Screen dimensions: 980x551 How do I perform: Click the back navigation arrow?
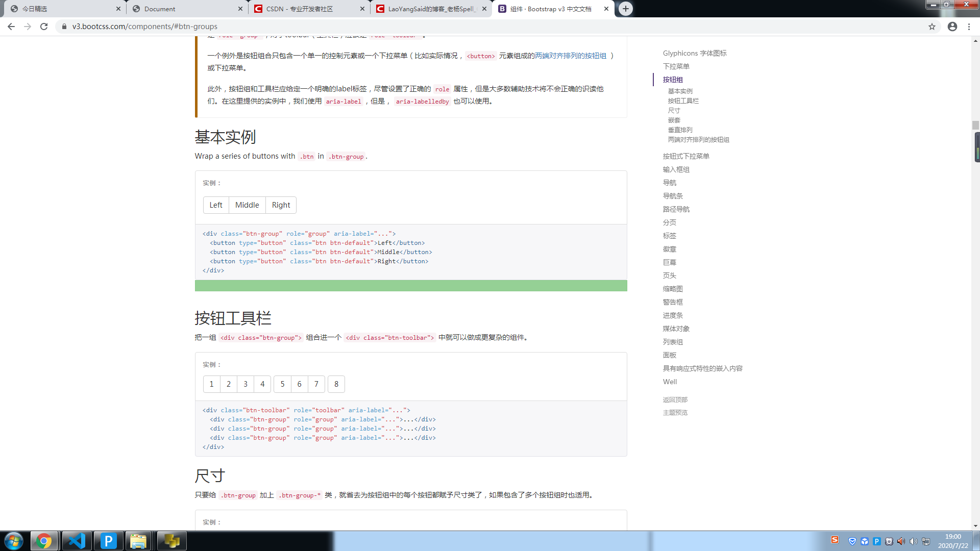tap(11, 26)
